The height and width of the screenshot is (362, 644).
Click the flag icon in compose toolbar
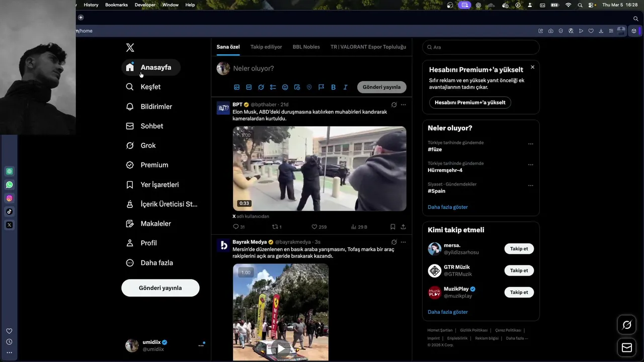pyautogui.click(x=321, y=87)
